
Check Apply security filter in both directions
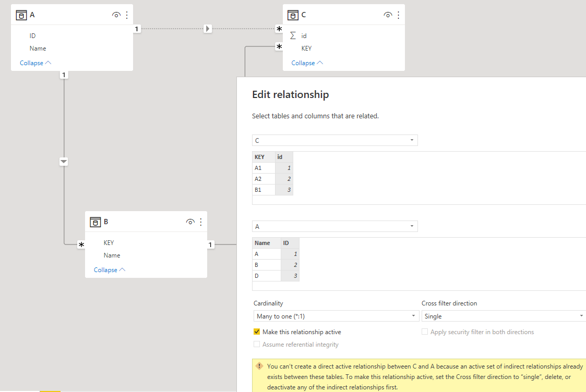(x=425, y=332)
